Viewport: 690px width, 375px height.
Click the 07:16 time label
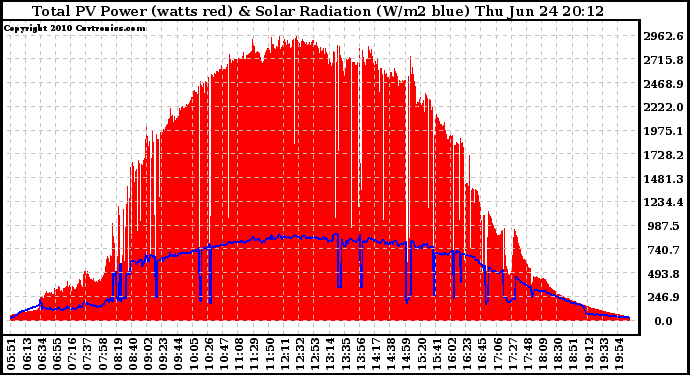pyautogui.click(x=73, y=354)
